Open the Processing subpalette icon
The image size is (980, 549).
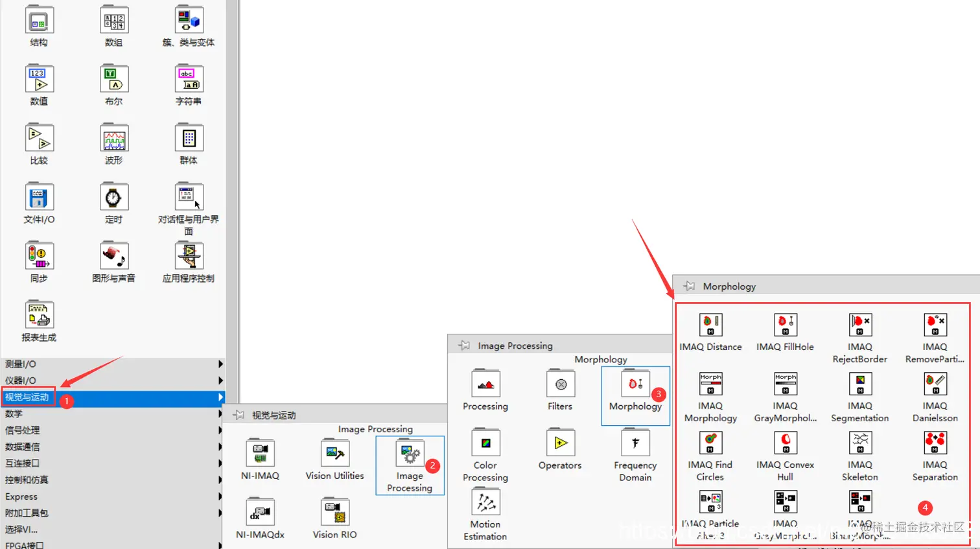click(485, 384)
